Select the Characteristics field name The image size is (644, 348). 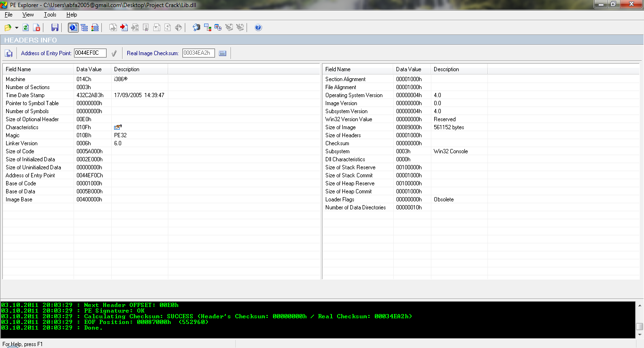click(22, 127)
